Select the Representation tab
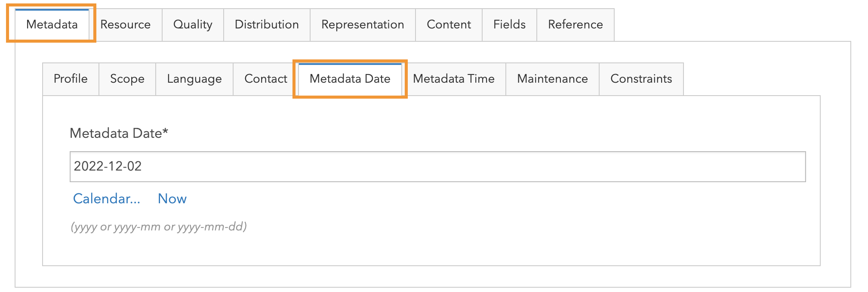868x292 pixels. [x=362, y=25]
